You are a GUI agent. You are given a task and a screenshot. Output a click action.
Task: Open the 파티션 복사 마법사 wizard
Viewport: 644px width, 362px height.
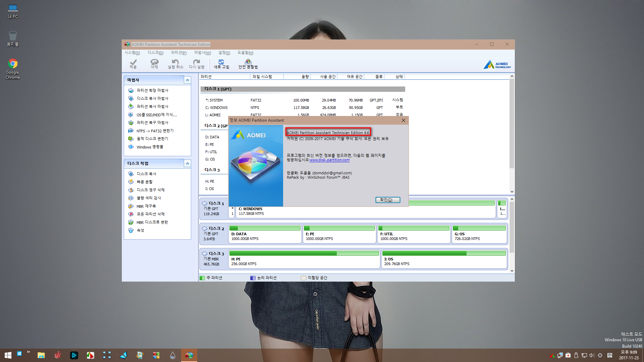coord(152,107)
